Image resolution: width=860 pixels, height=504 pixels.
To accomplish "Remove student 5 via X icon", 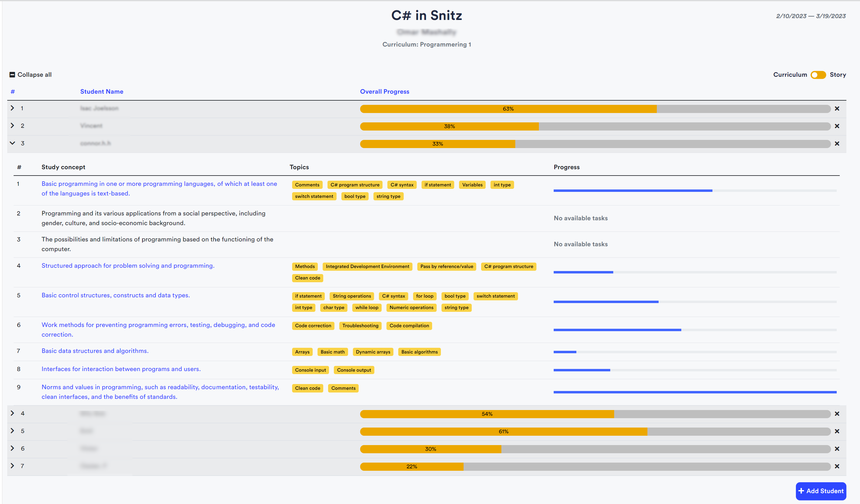I will 837,431.
